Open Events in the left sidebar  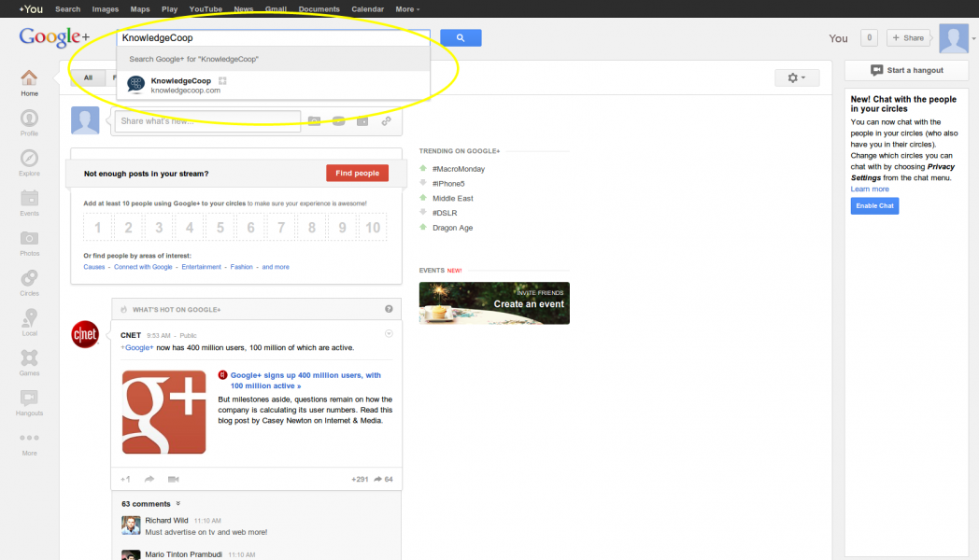click(x=29, y=200)
